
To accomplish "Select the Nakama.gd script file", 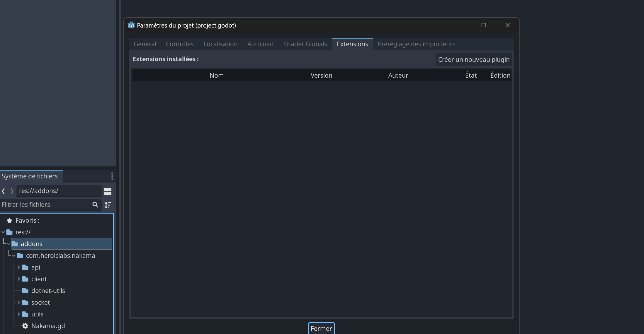I will pos(48,326).
